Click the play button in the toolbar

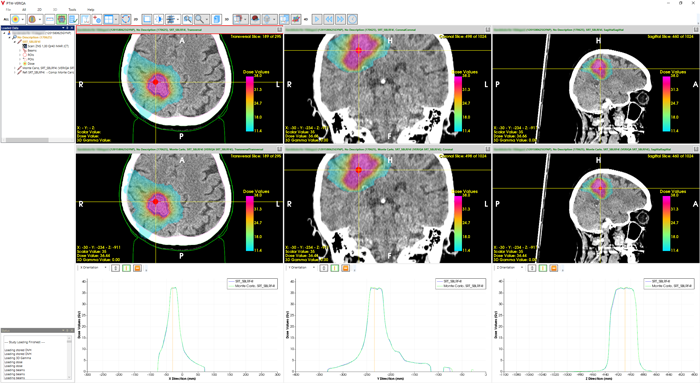click(317, 19)
